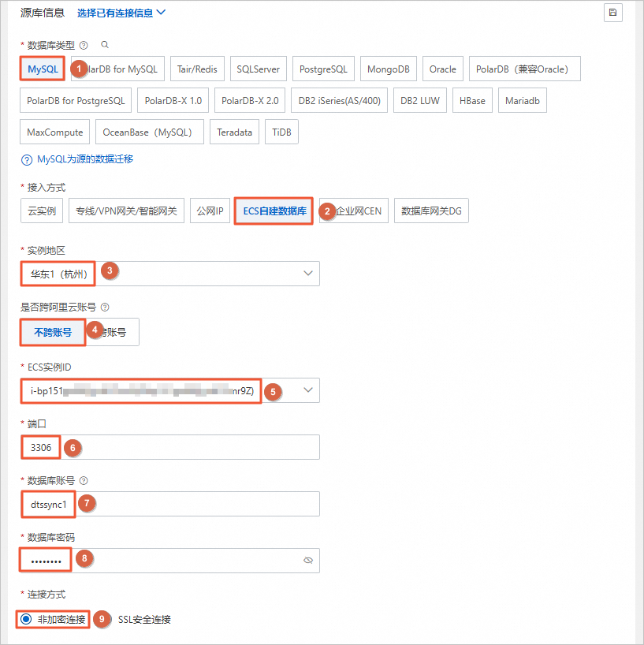The height and width of the screenshot is (645, 644).
Task: Click question icon before MySQL为源的数据迁移
Action: [27, 159]
